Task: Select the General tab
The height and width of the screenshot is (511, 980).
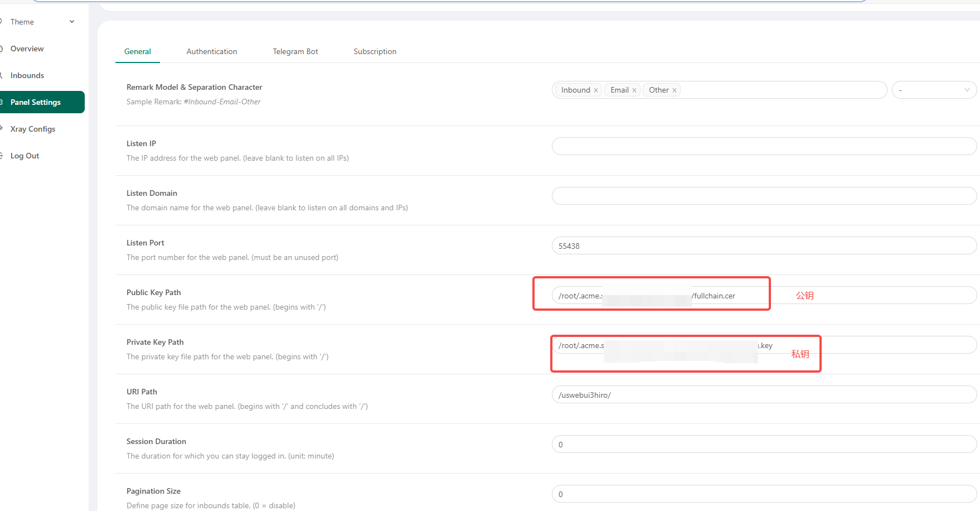Action: click(x=137, y=51)
